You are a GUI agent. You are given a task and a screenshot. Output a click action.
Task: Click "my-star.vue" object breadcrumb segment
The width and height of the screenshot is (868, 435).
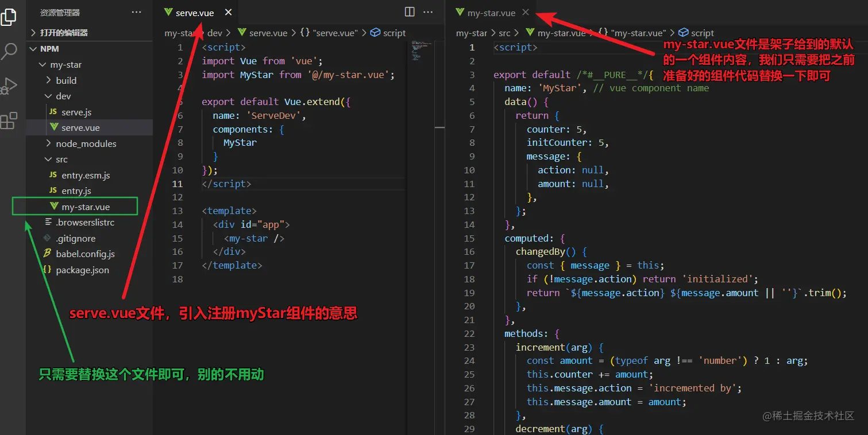click(632, 33)
